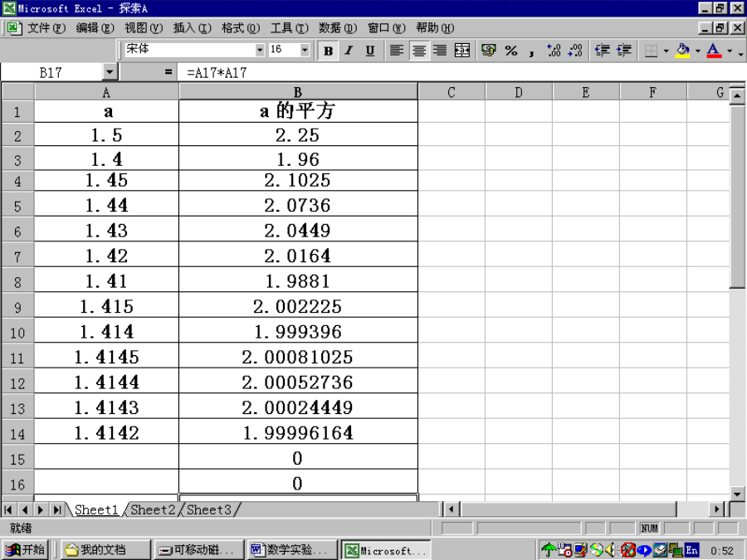Click vertical scrollbar down arrow
Image resolution: width=747 pixels, height=560 pixels.
click(736, 494)
